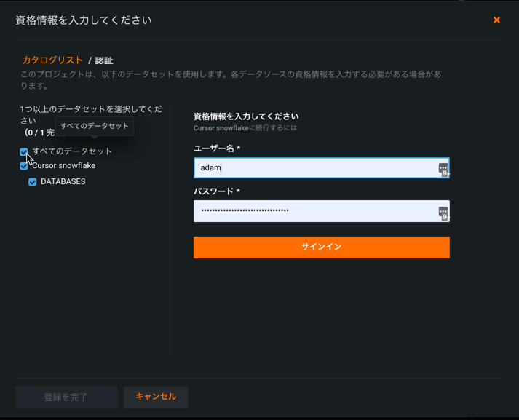
Task: Click the 登録を完了 button
Action: point(66,397)
